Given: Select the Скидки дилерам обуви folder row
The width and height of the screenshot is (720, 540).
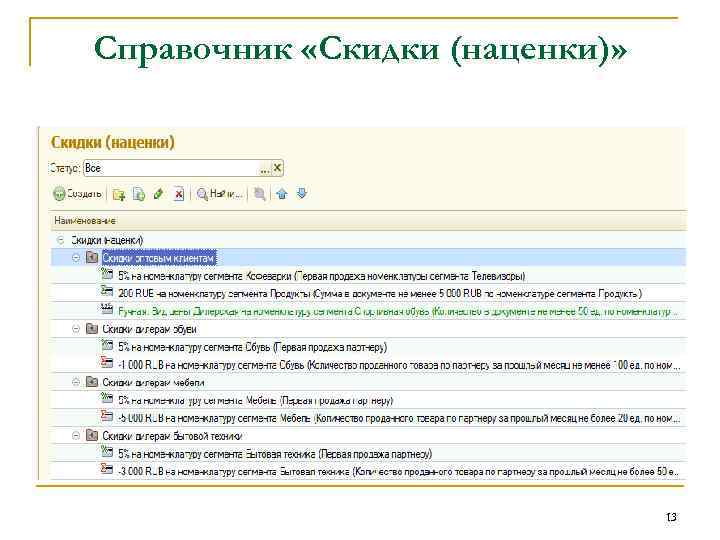Looking at the screenshot, I should [368, 329].
